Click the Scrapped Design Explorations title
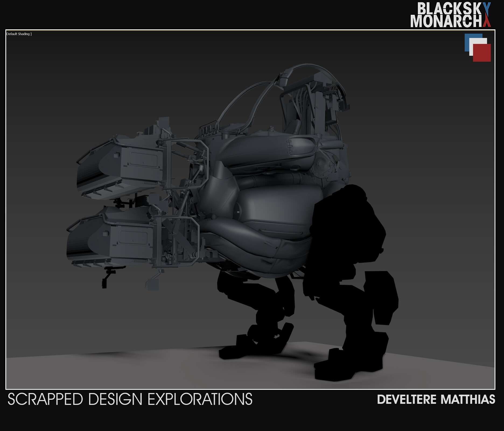The image size is (504, 431). 130,399
